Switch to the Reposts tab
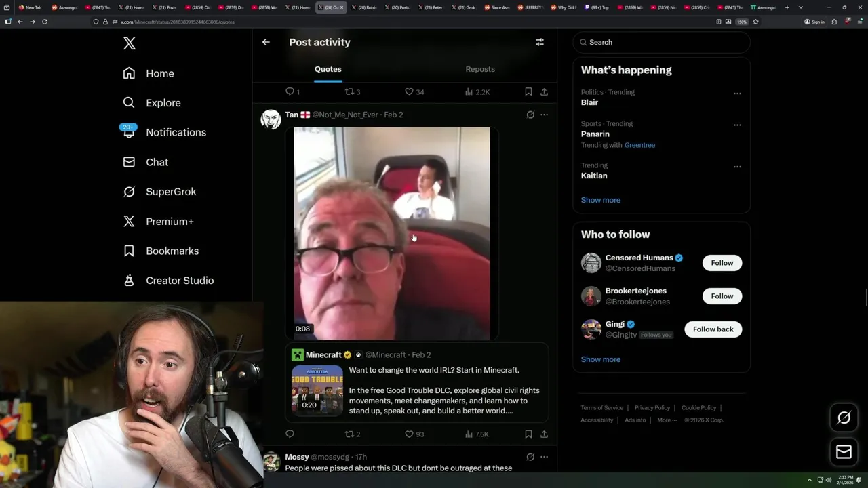Viewport: 868px width, 488px height. [x=480, y=69]
